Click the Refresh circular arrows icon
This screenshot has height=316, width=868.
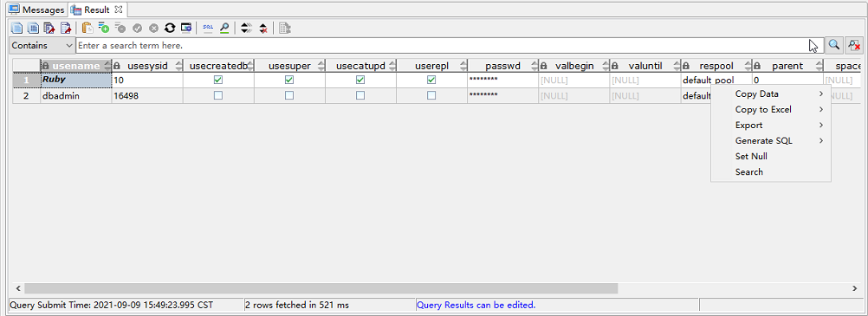pyautogui.click(x=170, y=28)
